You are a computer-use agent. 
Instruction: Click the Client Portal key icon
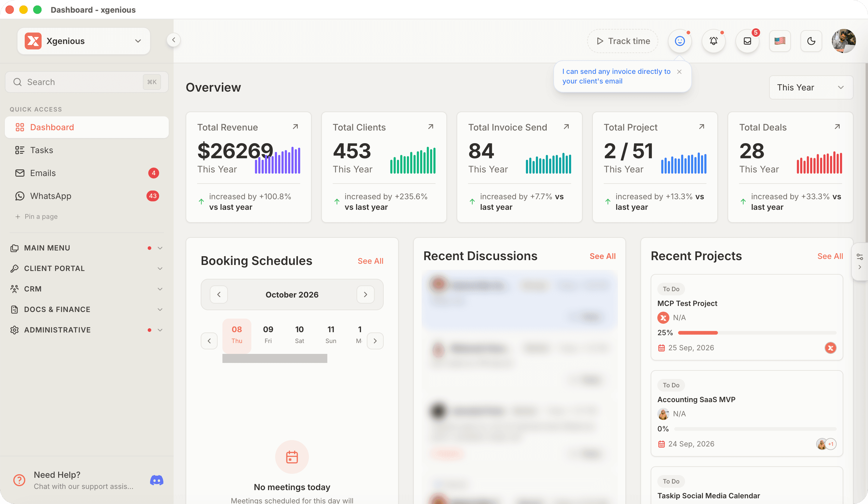[14, 268]
